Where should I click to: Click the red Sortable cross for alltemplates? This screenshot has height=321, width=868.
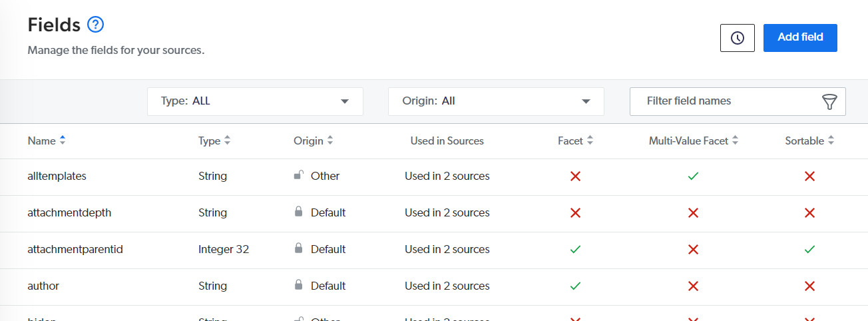[x=809, y=176]
